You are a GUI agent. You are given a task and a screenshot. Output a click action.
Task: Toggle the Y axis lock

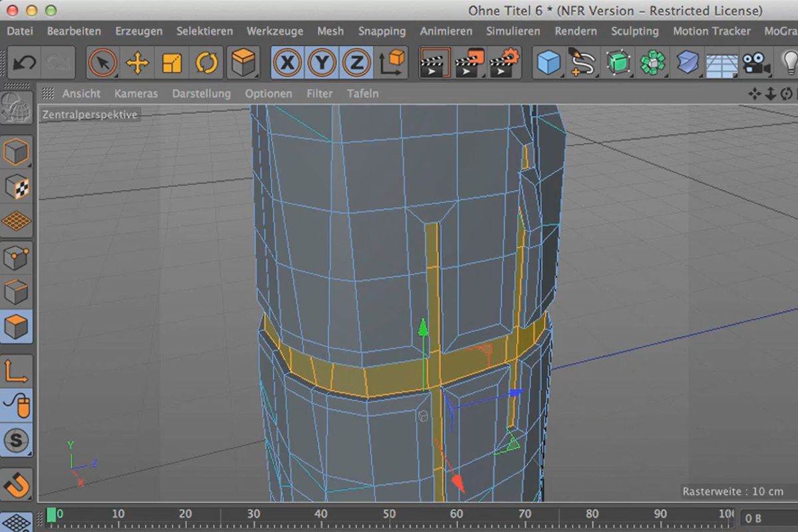tap(322, 63)
